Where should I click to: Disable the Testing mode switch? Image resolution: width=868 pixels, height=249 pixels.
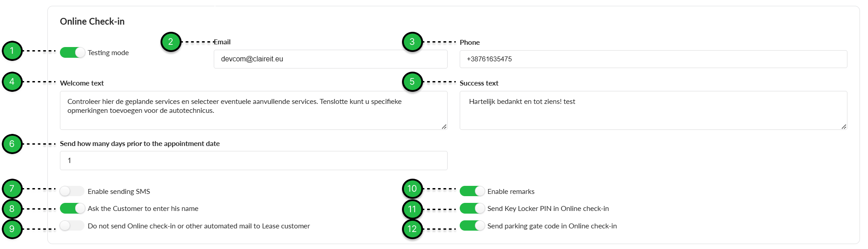[72, 52]
